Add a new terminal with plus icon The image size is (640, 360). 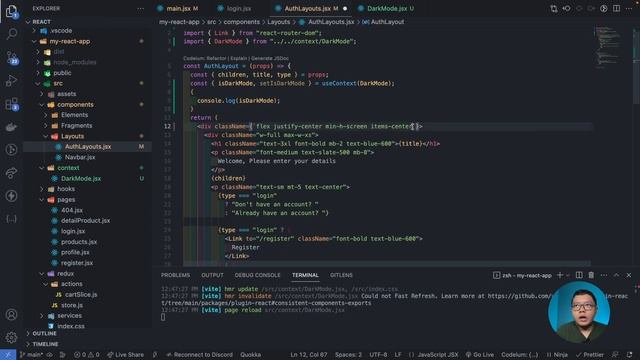pos(560,275)
